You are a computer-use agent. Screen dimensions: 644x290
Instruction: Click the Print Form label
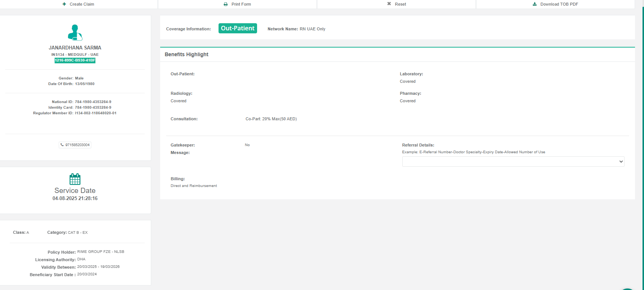(241, 4)
